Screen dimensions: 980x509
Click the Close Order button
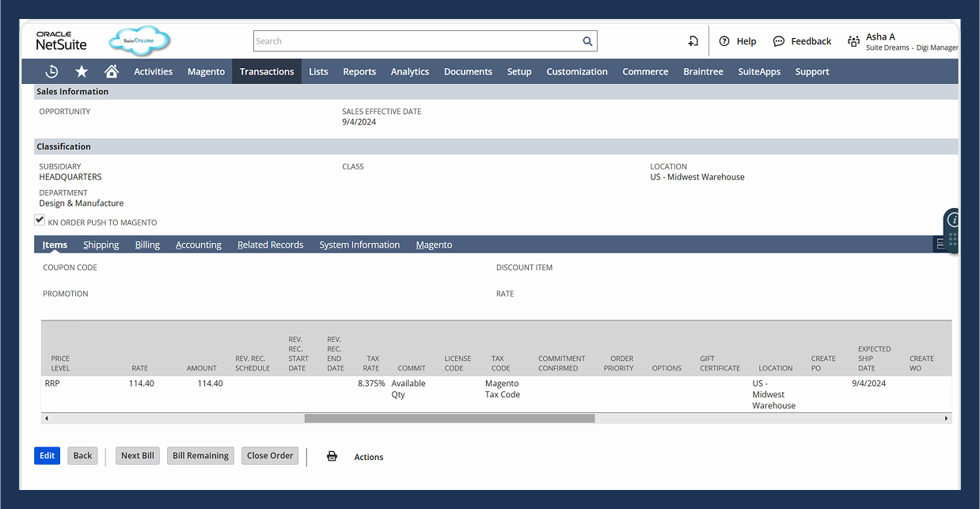[x=270, y=456]
